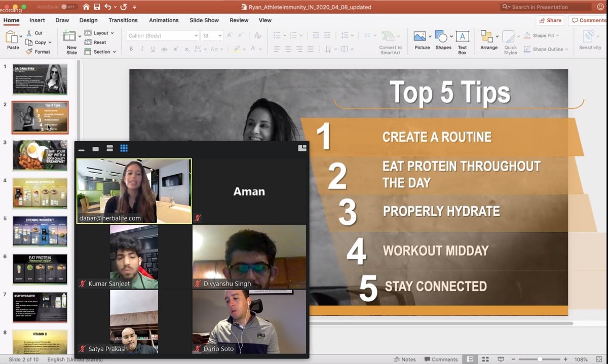Clear all text formatting
608x364 pixels.
click(257, 35)
